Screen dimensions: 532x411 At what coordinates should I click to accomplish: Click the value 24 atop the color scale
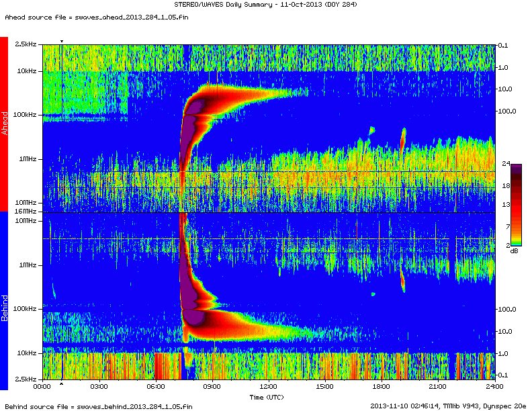pos(506,163)
